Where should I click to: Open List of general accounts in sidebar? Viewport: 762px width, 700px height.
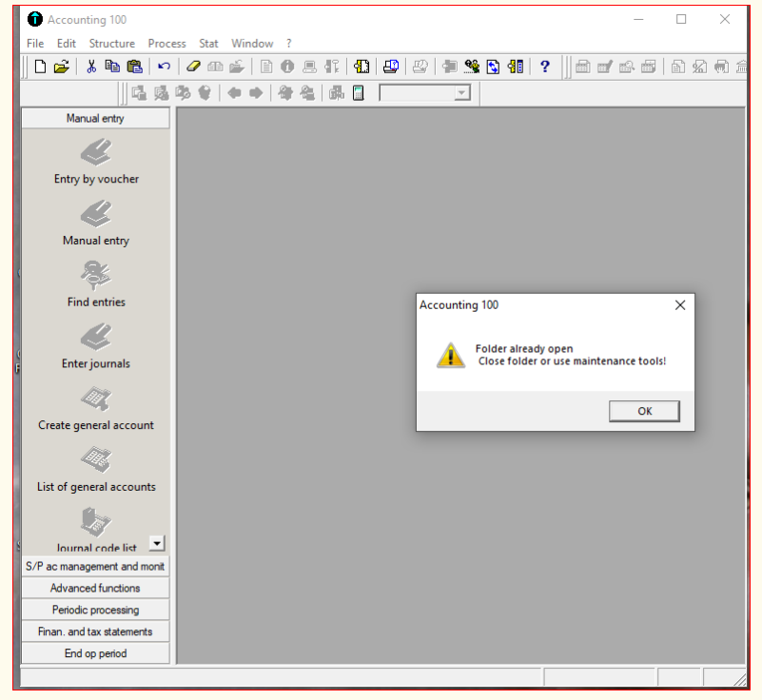[96, 470]
